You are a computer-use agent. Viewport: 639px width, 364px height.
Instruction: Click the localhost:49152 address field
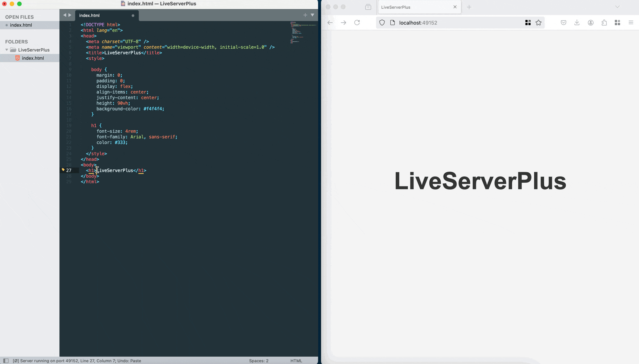[452, 23]
